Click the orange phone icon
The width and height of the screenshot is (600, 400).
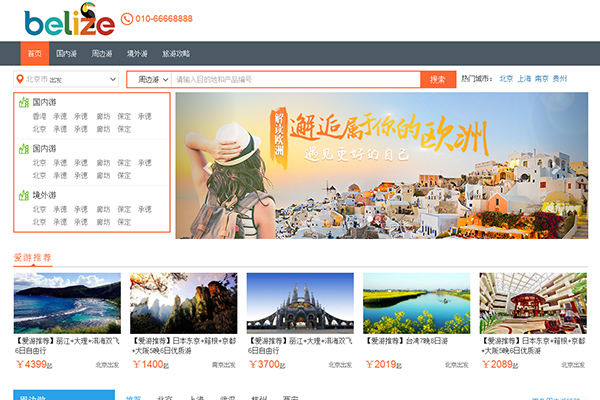click(x=127, y=19)
